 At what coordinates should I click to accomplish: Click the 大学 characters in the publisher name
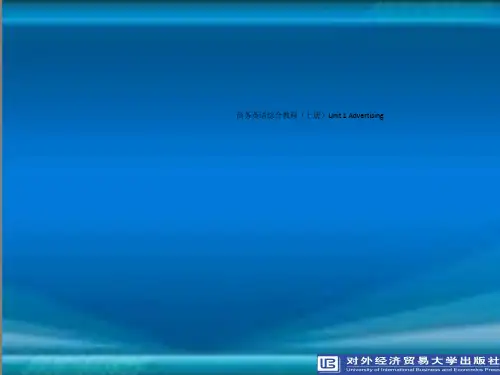pos(444,361)
